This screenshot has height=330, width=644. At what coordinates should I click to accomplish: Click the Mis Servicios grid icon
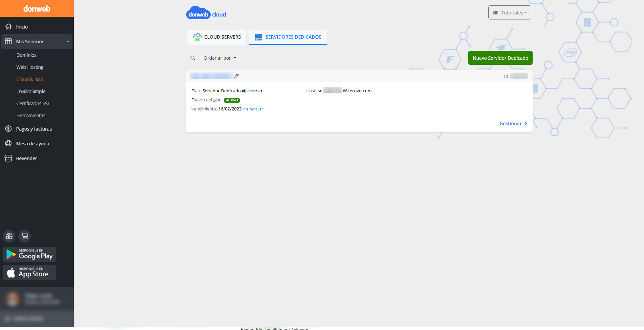(x=8, y=41)
